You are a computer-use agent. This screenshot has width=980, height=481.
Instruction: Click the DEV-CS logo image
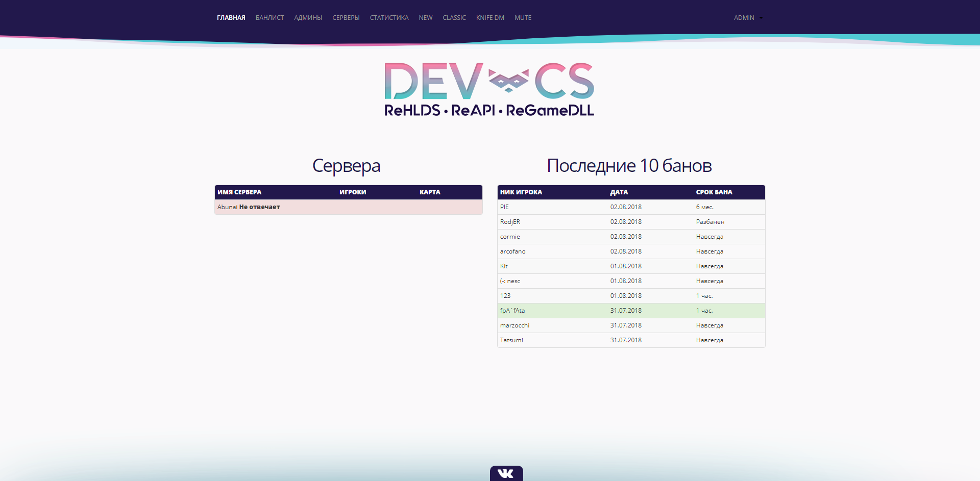489,90
